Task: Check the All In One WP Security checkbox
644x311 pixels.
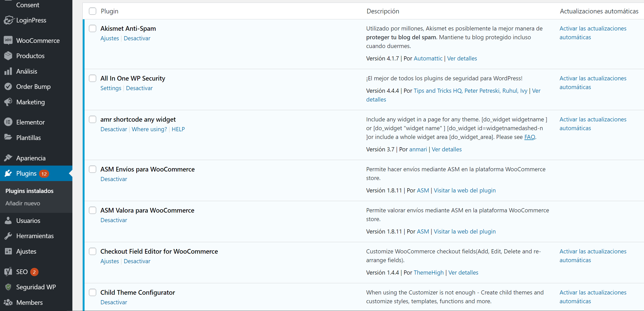Action: tap(93, 78)
